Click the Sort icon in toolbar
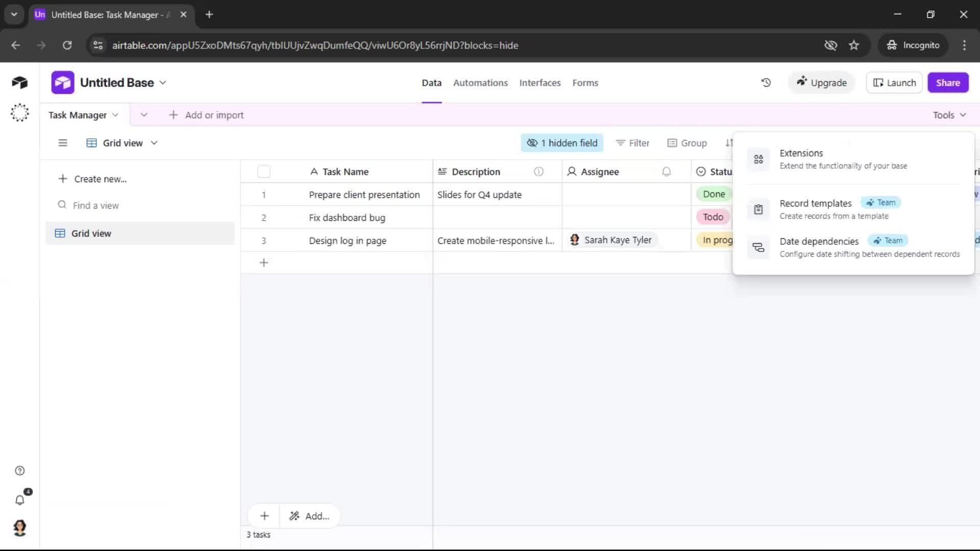 click(729, 143)
